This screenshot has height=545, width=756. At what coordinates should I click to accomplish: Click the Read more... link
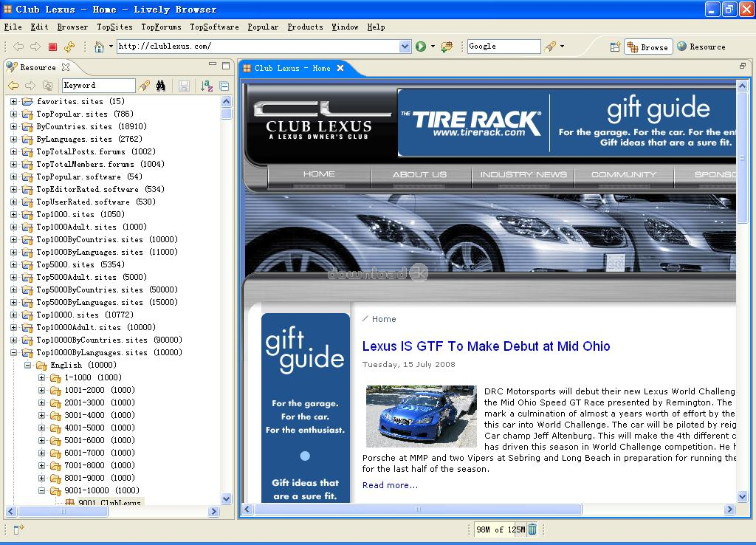pyautogui.click(x=390, y=485)
